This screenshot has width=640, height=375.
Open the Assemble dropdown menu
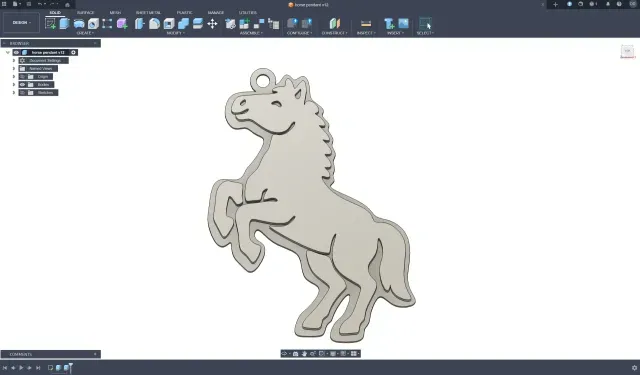[x=251, y=33]
